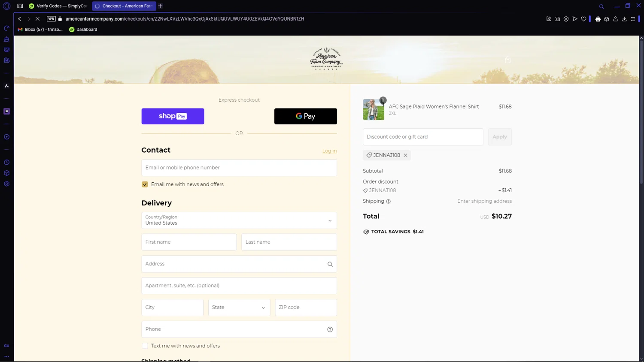Open the Dashboard bookmark
Viewport: 644px width, 362px height.
(83, 30)
